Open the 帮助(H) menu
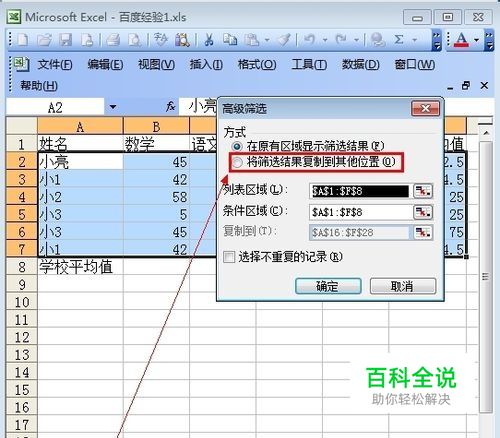The width and height of the screenshot is (500, 438). tap(39, 86)
